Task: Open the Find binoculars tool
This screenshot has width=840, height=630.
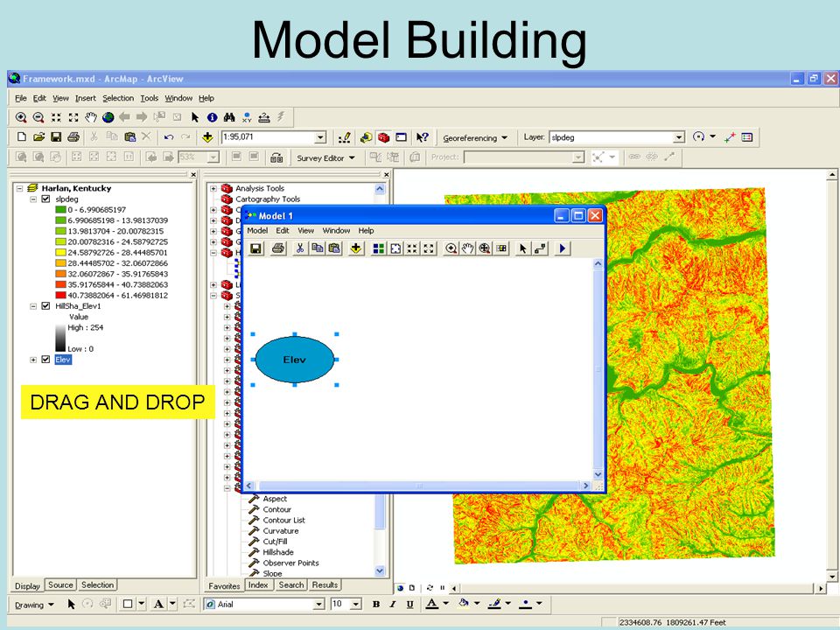Action: [x=229, y=117]
